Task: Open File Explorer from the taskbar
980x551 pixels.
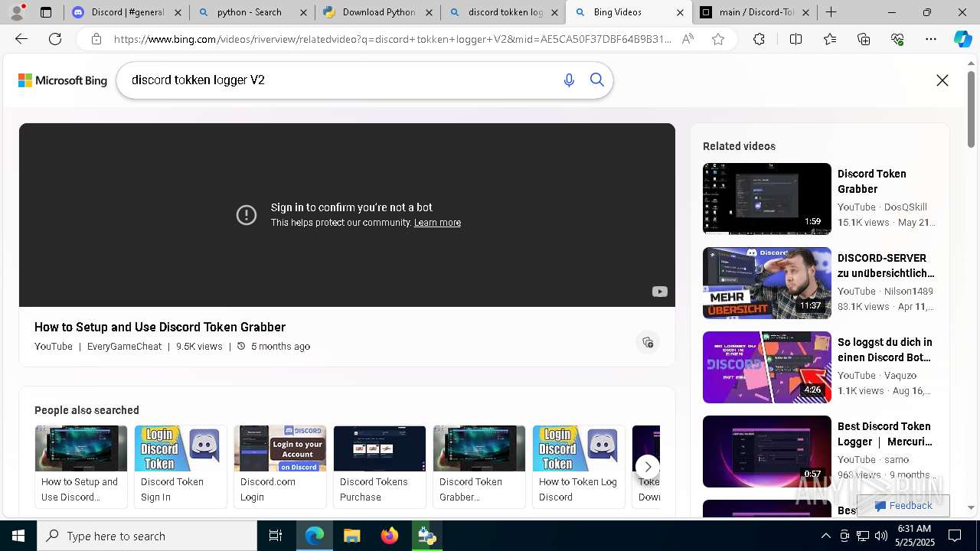Action: pyautogui.click(x=351, y=536)
